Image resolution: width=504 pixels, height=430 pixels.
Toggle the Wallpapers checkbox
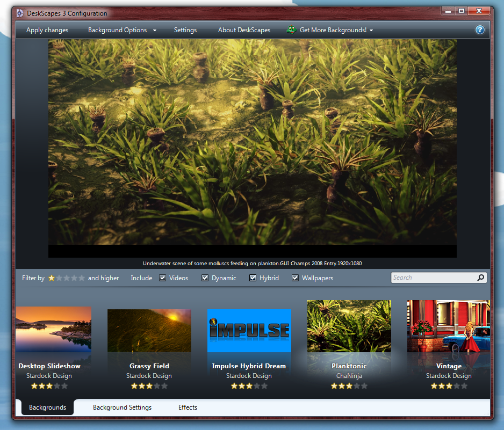tap(295, 278)
